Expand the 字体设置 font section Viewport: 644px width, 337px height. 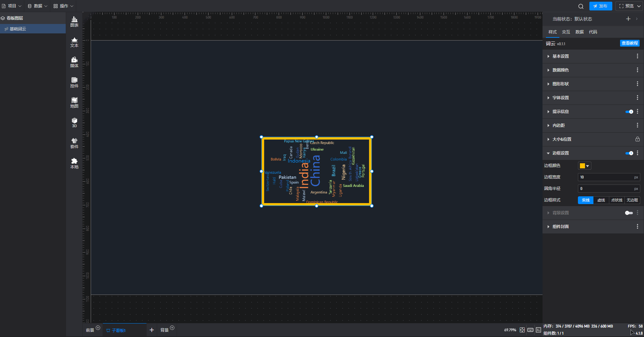pos(560,98)
